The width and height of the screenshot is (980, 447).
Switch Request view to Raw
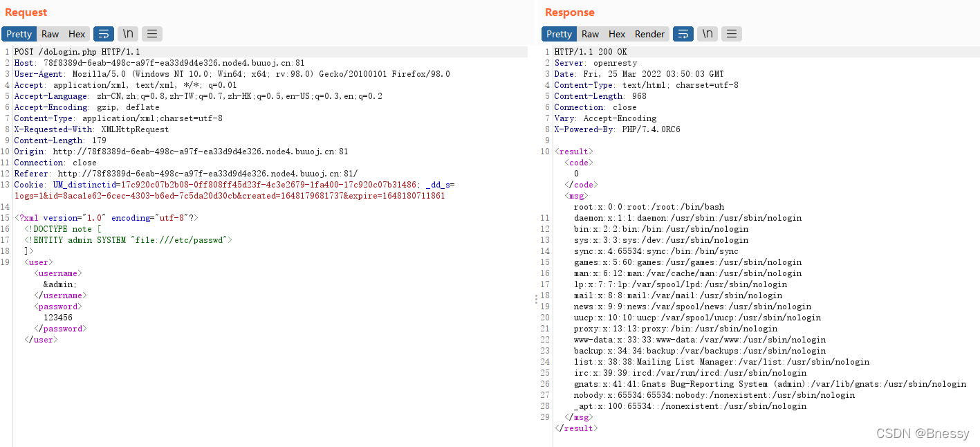click(50, 34)
